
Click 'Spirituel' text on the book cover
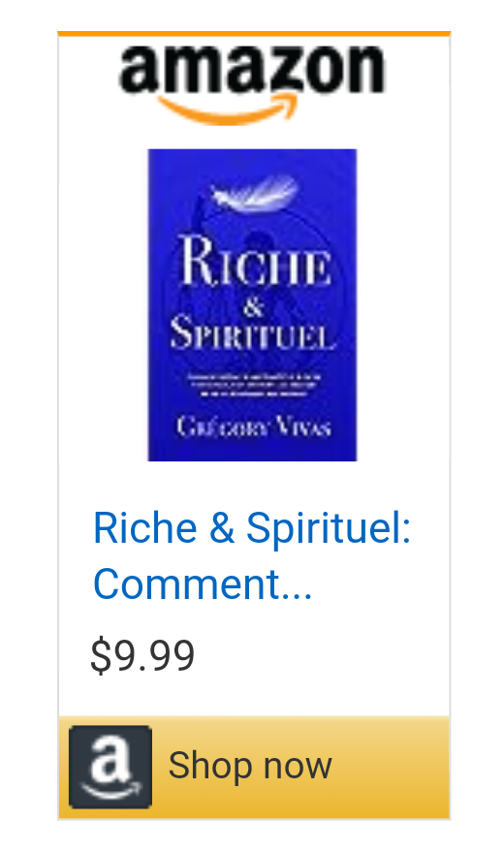coord(253,331)
